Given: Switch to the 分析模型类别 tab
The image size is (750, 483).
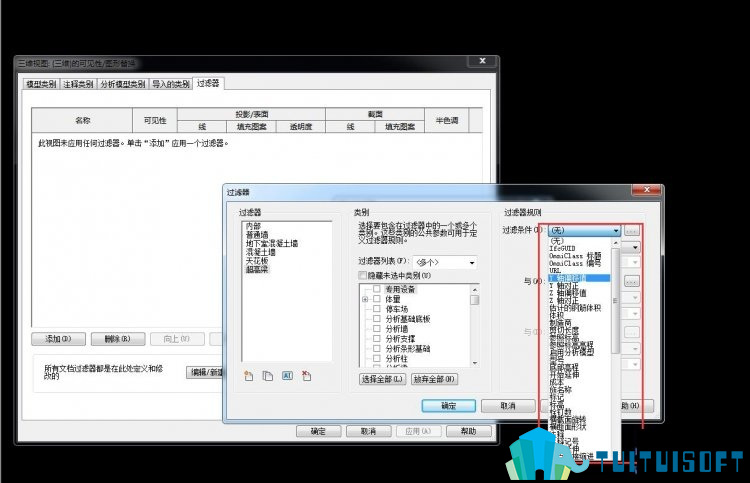Looking at the screenshot, I should 123,84.
